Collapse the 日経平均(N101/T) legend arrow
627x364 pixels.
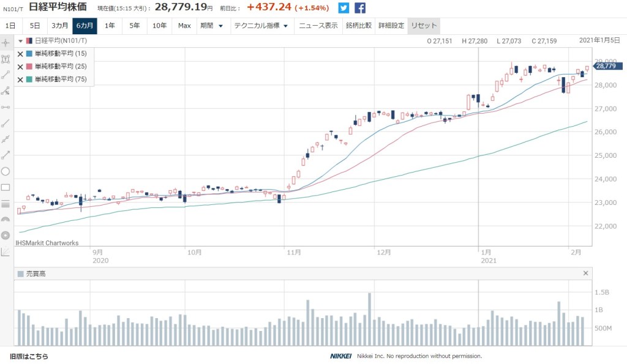click(20, 41)
